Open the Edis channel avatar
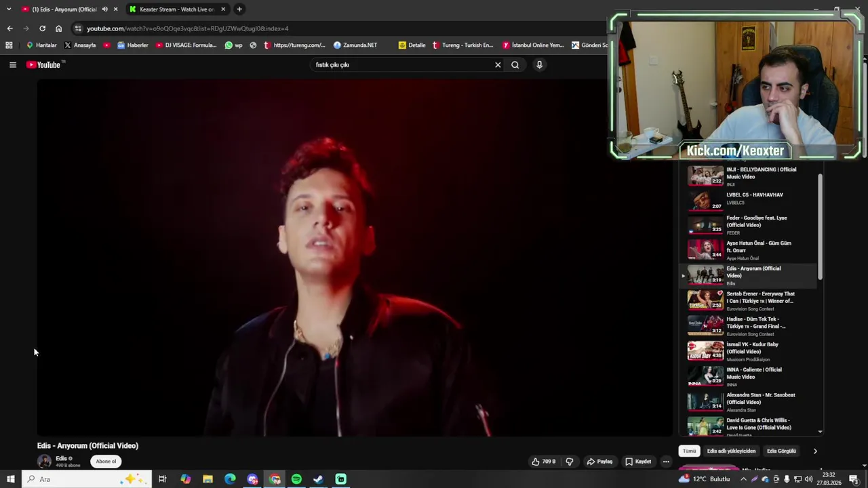The image size is (868, 488). point(44,462)
